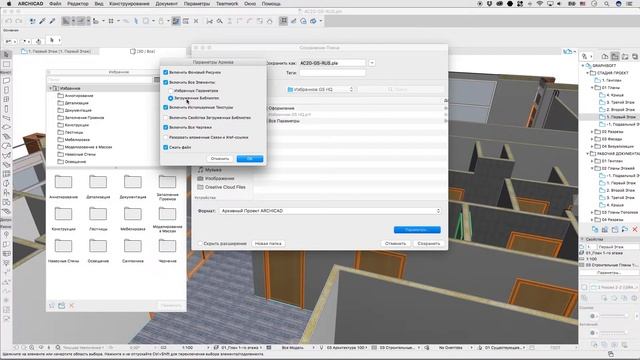The image size is (640, 360).
Task: Open Publisher Sets icon at Navigator top
Action: pos(635,56)
